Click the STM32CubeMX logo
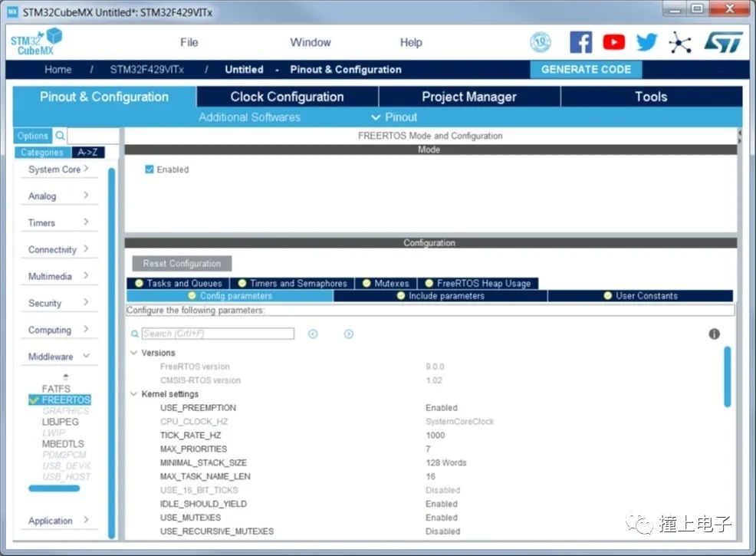This screenshot has height=556, width=756. click(x=36, y=41)
